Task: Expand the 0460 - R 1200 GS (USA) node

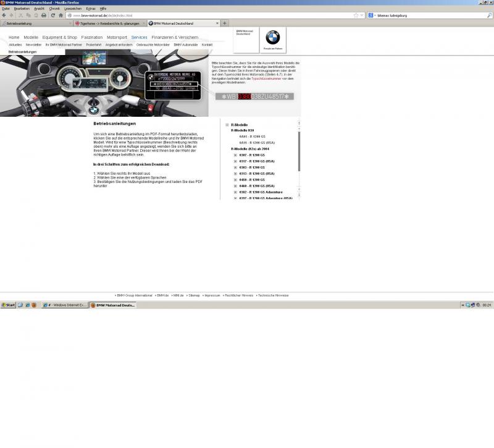Action: [235, 186]
